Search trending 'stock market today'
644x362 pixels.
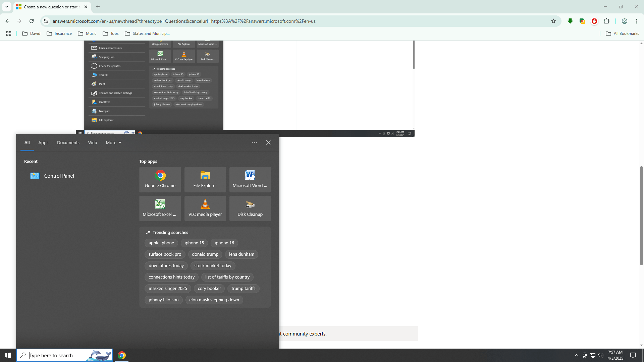[x=213, y=265]
